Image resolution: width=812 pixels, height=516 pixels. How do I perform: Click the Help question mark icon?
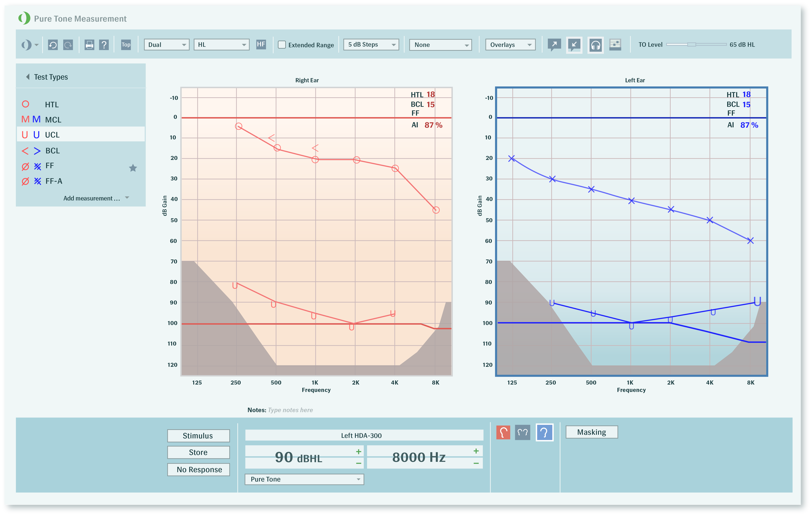(x=104, y=45)
